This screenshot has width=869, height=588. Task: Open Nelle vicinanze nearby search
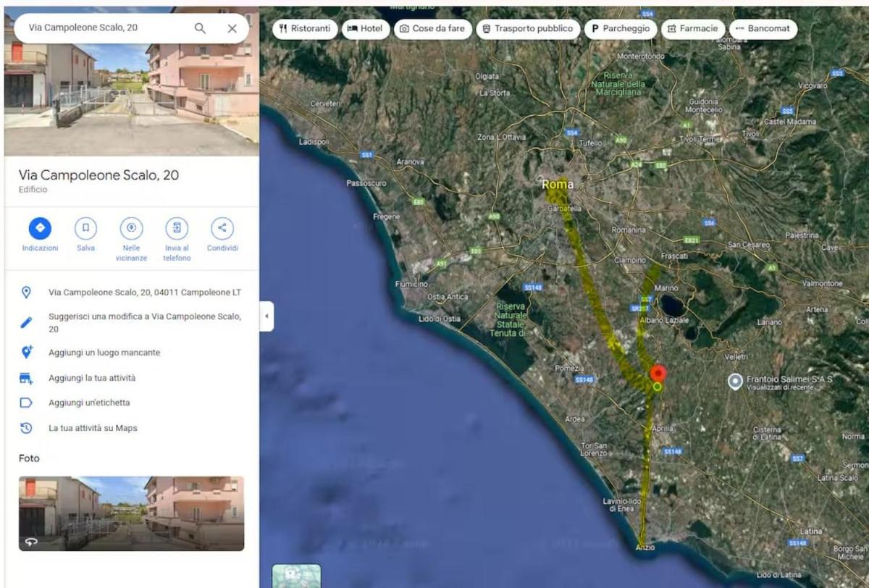(131, 228)
